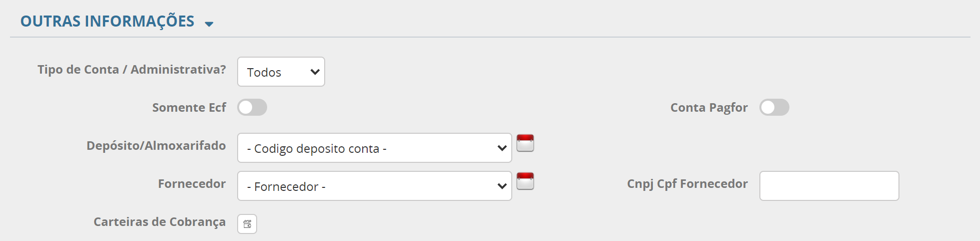
Task: Click the calendar icon beside Fornecedor dropdown
Action: (525, 181)
